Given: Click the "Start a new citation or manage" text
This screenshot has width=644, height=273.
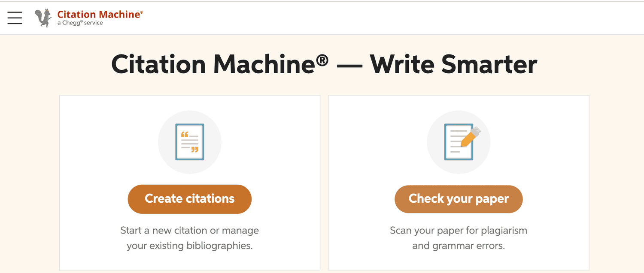Looking at the screenshot, I should 190,231.
